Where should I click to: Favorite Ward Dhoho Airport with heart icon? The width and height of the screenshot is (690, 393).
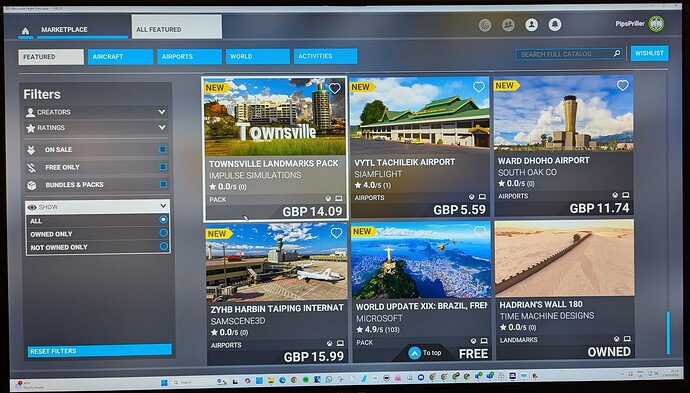tap(622, 86)
